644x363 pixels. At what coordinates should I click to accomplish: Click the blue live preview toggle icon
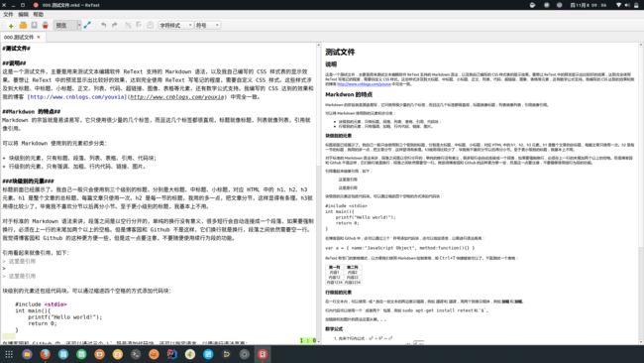pos(87,26)
